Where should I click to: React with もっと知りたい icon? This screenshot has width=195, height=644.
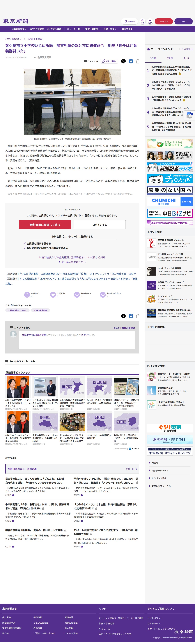point(103,295)
